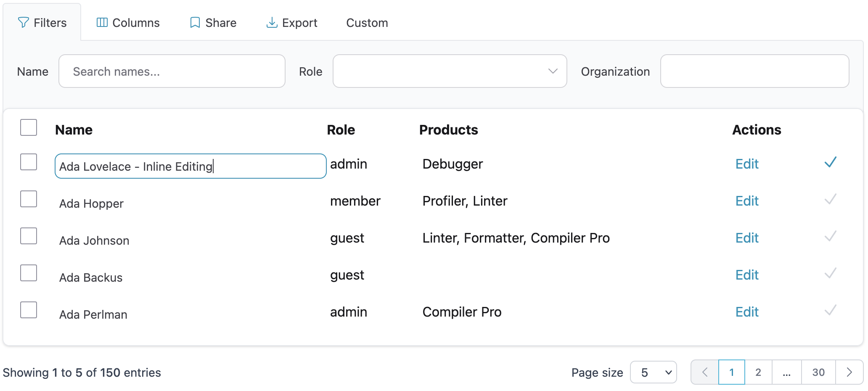Screen dimensions: 868x391
Task: Click current page 1 button
Action: pyautogui.click(x=732, y=372)
